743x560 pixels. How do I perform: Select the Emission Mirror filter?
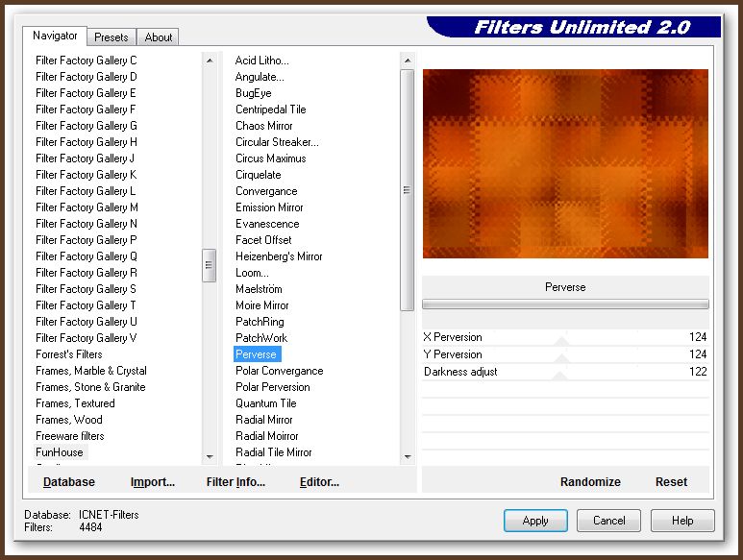(269, 207)
